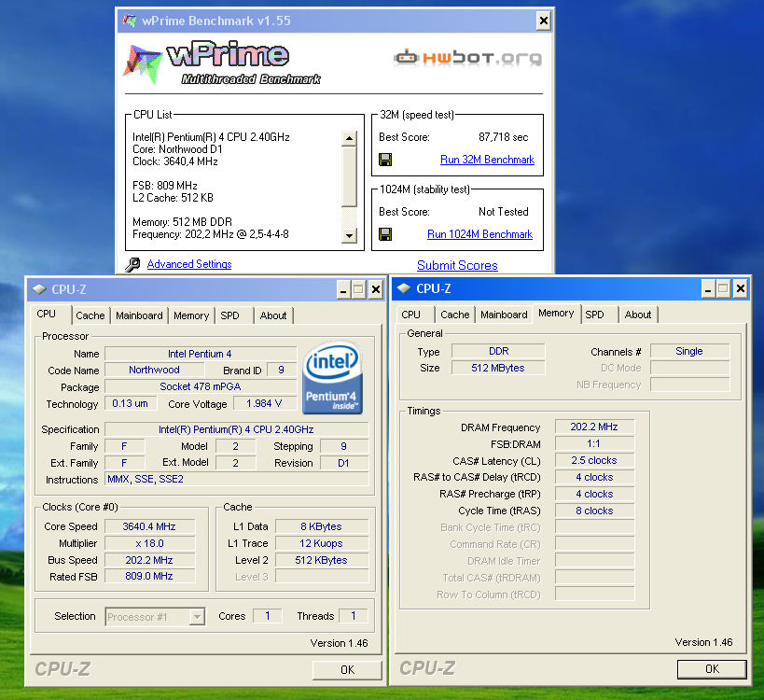
Task: Click the Rated FSB value 809.0 MHz
Action: click(x=149, y=576)
